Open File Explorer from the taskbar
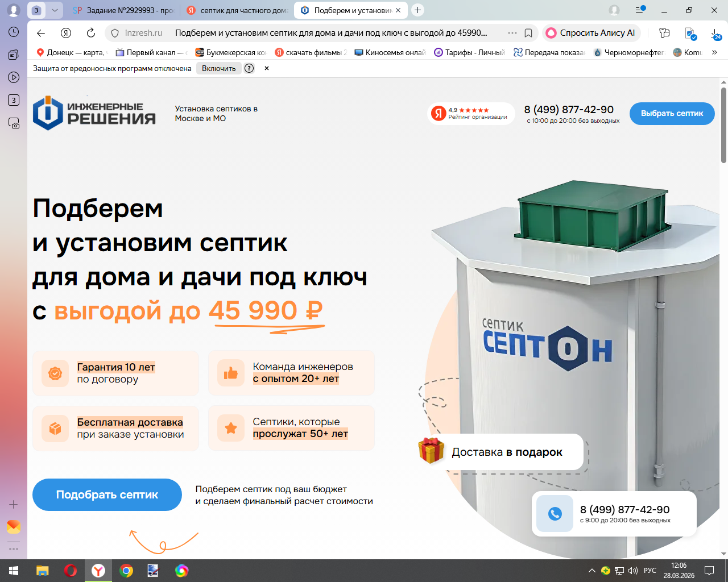Viewport: 728px width, 582px height. (x=43, y=571)
